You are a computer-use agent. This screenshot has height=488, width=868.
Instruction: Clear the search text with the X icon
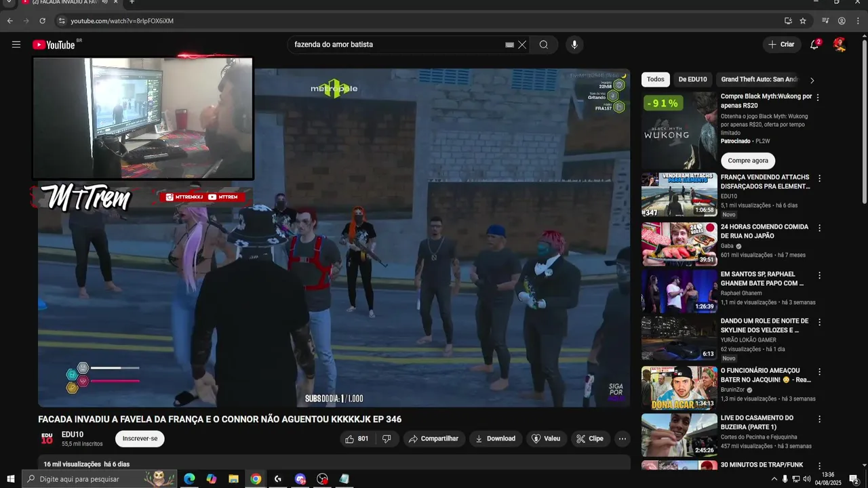point(522,45)
